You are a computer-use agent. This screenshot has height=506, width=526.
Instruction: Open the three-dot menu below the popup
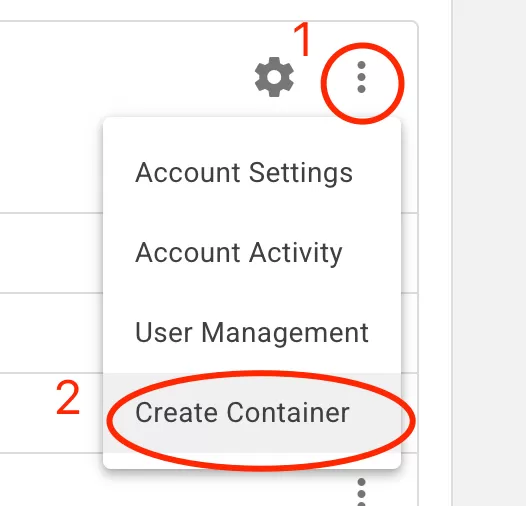tap(361, 493)
